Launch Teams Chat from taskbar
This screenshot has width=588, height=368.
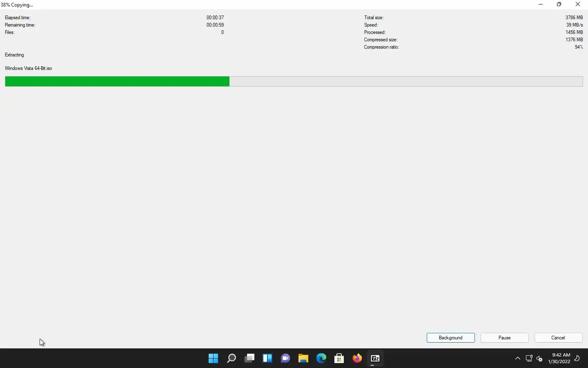click(285, 359)
